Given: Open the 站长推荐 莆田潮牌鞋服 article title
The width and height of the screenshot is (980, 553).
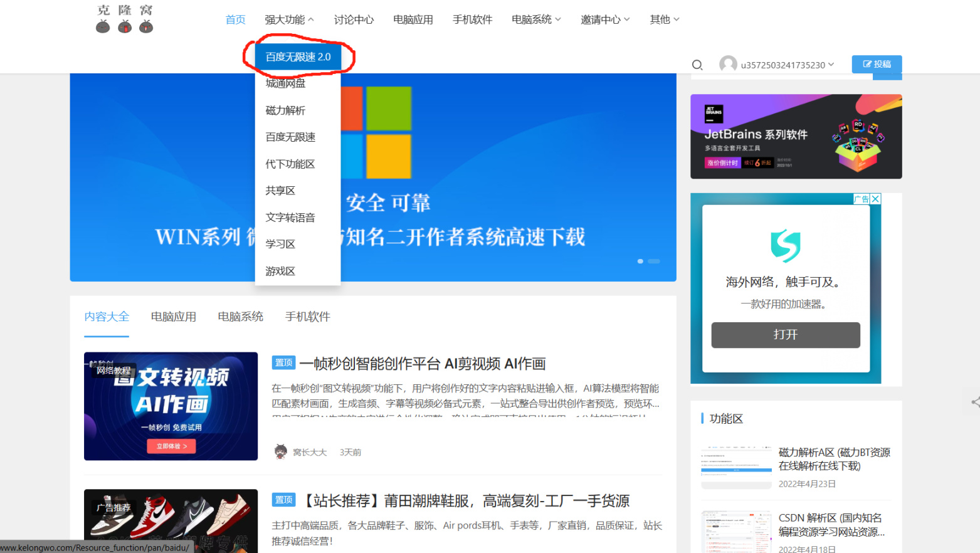Looking at the screenshot, I should [465, 501].
